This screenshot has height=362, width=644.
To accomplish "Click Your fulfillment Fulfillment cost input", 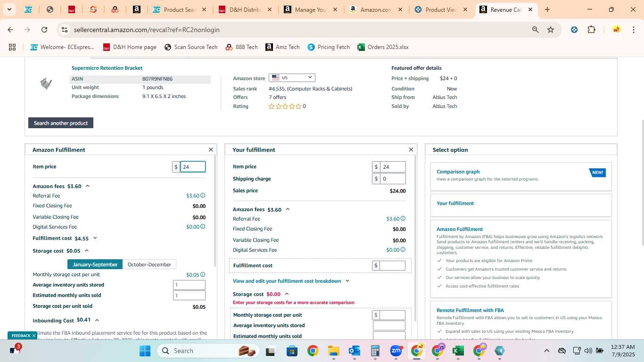I will pos(393,265).
